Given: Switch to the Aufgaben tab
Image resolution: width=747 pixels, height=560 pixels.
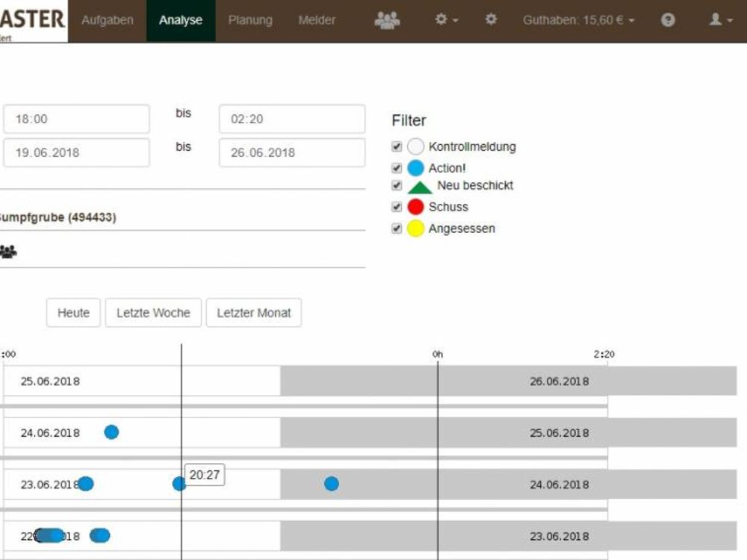Looking at the screenshot, I should 107,21.
